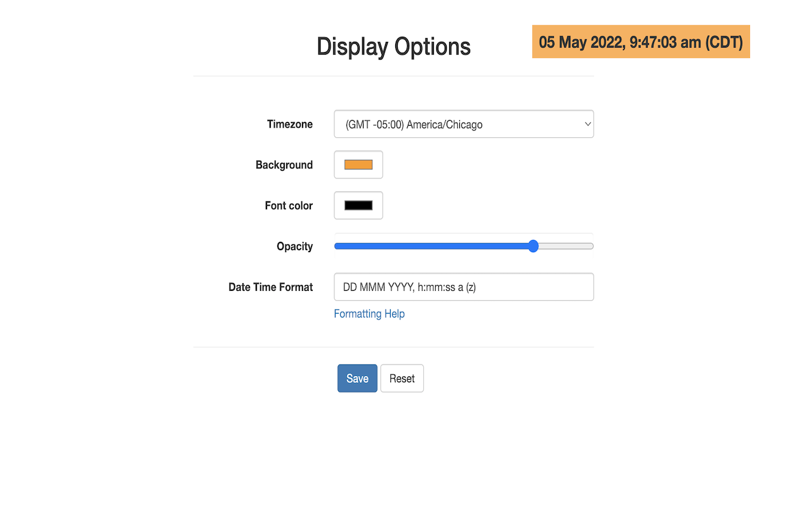This screenshot has width=812, height=508.
Task: Click the date "05 May 2022" in clock banner
Action: tap(580, 43)
